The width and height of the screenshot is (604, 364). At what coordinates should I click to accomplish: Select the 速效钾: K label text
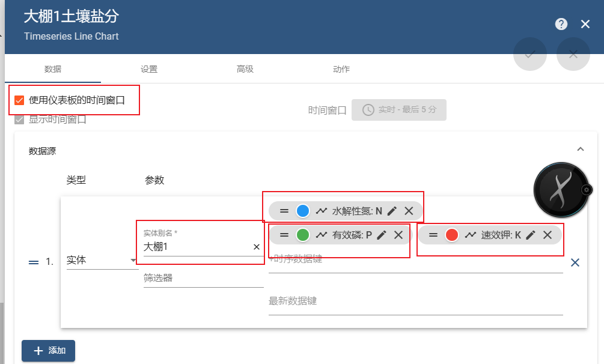click(501, 235)
